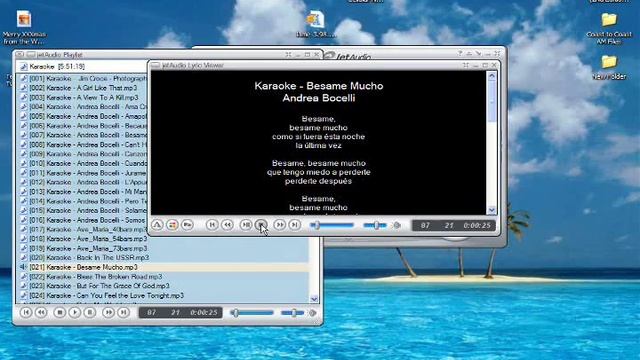
Task: Click Playlist window seek slider
Action: coord(251,313)
